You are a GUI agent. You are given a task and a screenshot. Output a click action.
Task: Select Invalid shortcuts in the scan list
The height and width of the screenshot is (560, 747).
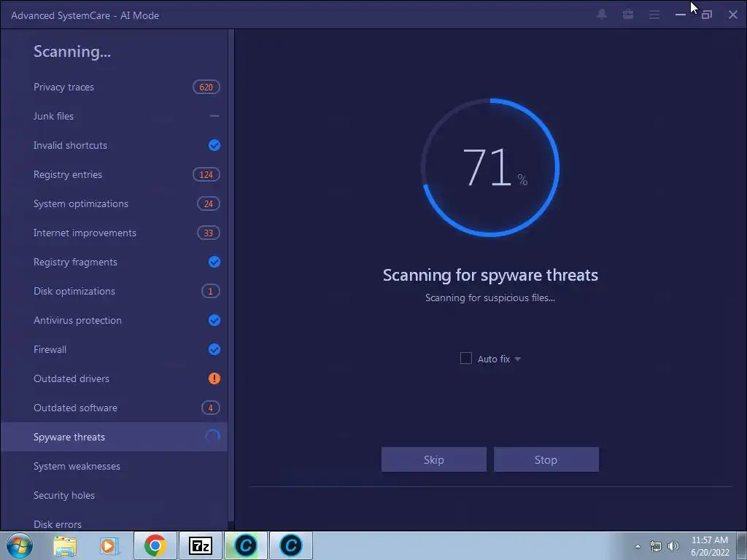[x=115, y=145]
